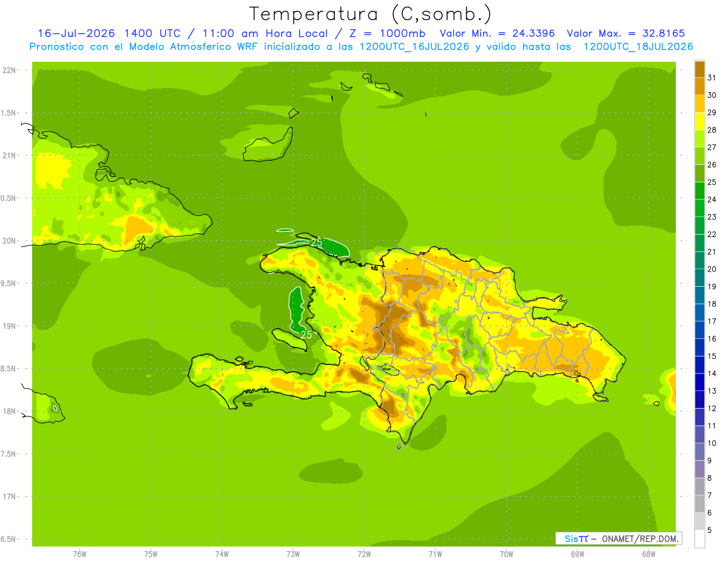Click the colorbar label "29"

point(712,112)
